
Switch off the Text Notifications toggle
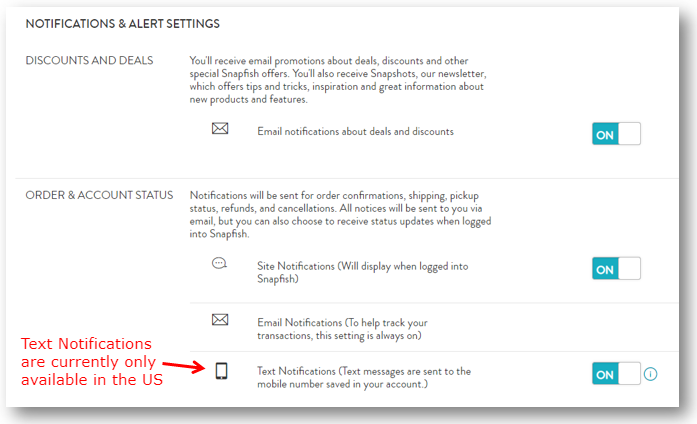(616, 373)
